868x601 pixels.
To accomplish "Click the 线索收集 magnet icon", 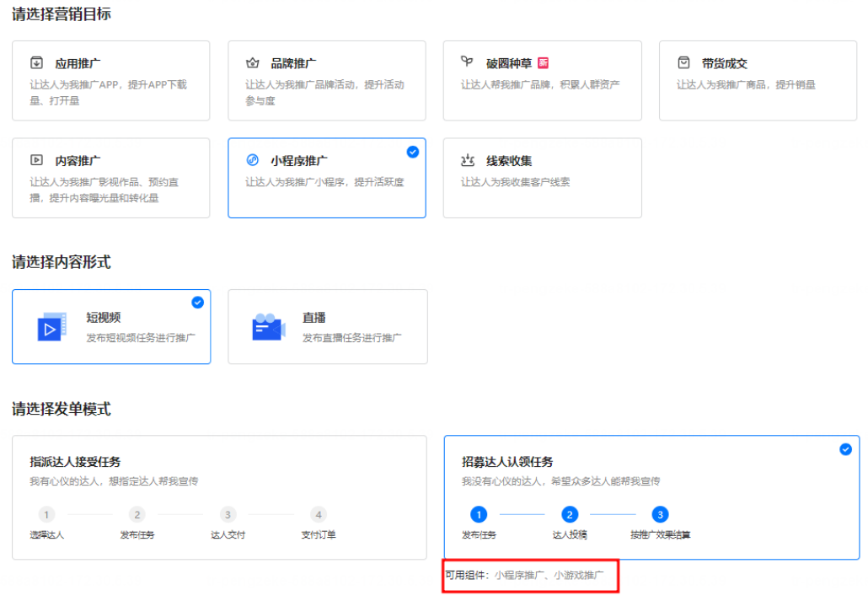I will (466, 159).
